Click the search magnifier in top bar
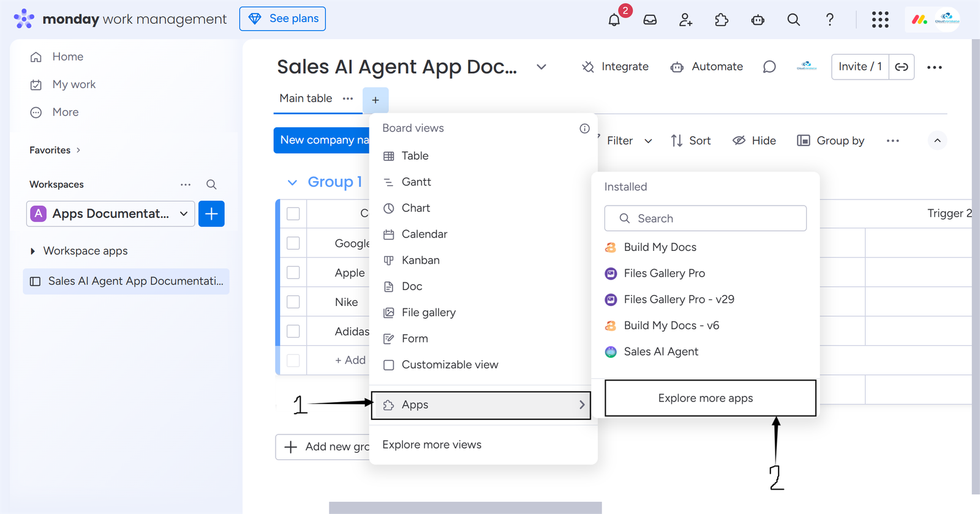The width and height of the screenshot is (980, 514). 793,20
